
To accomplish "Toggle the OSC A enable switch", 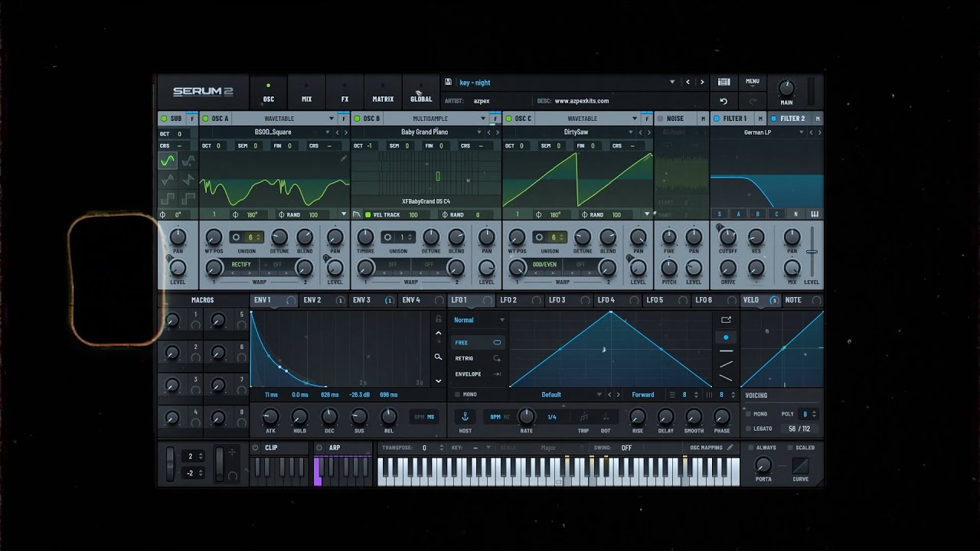I will pos(204,119).
